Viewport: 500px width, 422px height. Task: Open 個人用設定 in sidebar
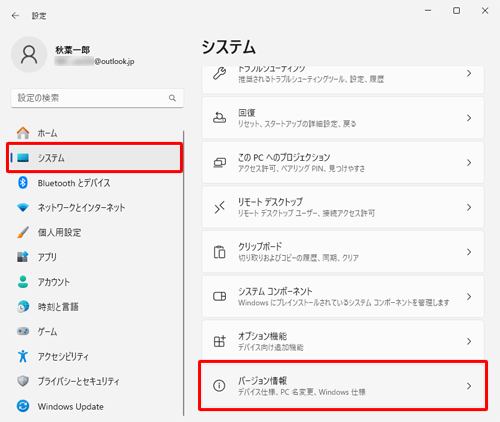click(x=59, y=232)
